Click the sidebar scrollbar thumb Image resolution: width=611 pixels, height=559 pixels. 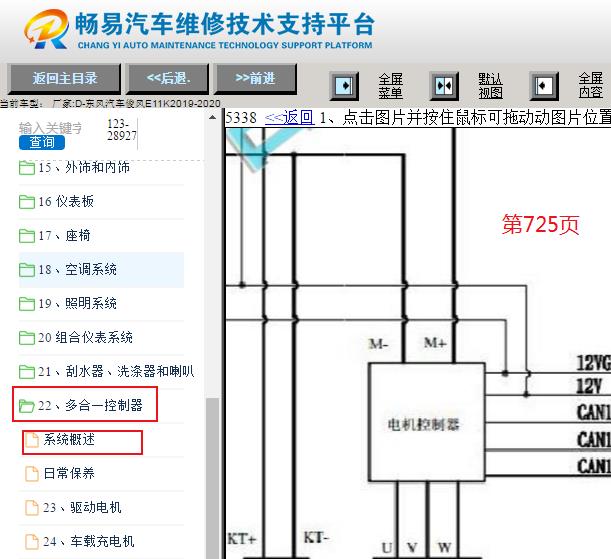212,478
